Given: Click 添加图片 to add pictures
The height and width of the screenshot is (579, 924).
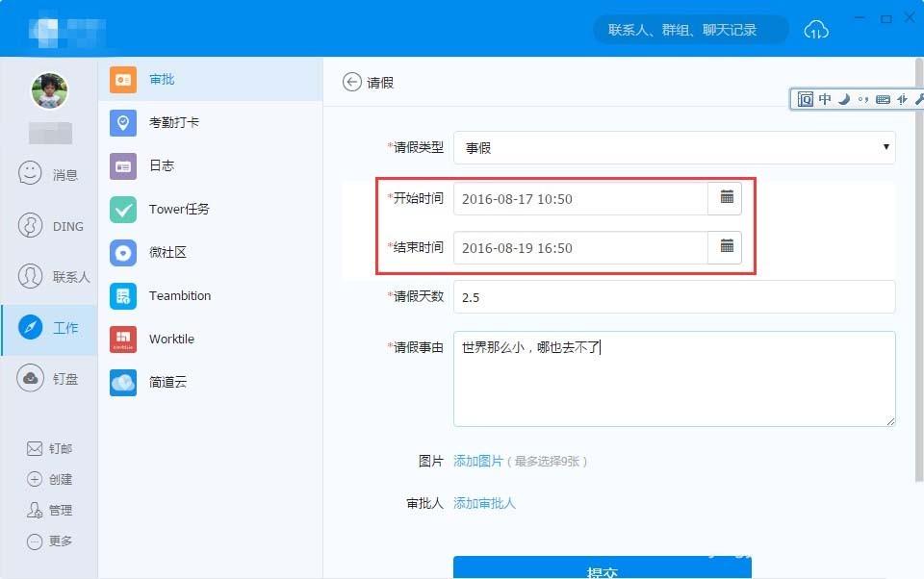Looking at the screenshot, I should point(478,461).
